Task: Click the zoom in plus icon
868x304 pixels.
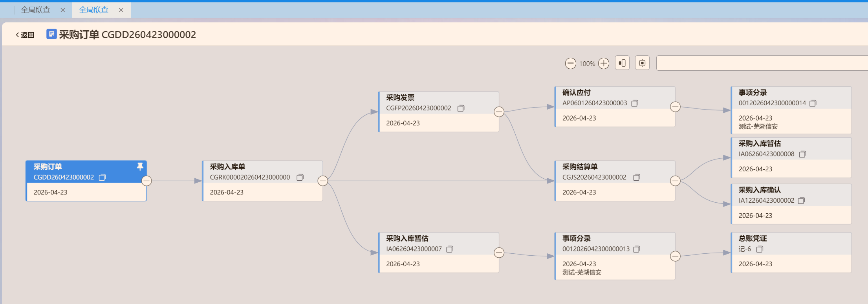Action: [x=604, y=63]
